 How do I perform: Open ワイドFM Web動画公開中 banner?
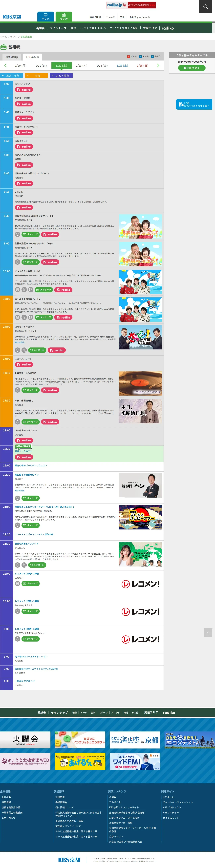coord(135,762)
